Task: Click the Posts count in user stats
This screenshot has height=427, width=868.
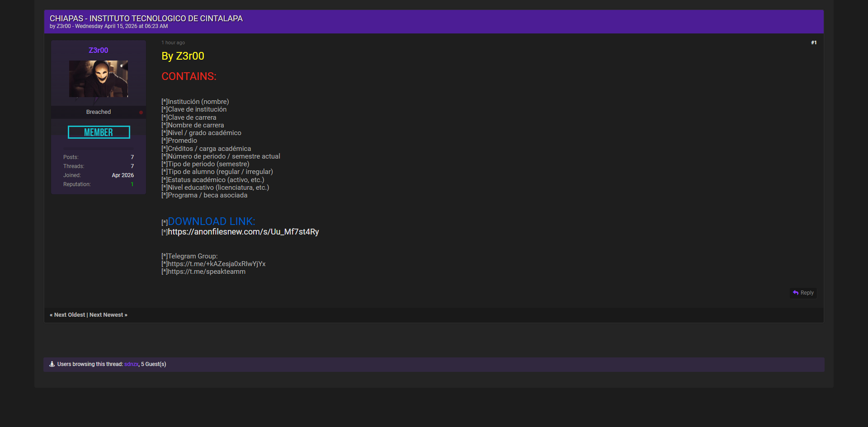Action: click(x=132, y=157)
